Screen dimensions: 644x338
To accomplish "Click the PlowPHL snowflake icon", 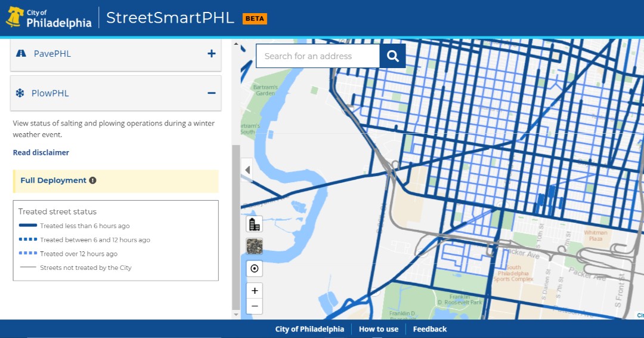I will coord(20,93).
